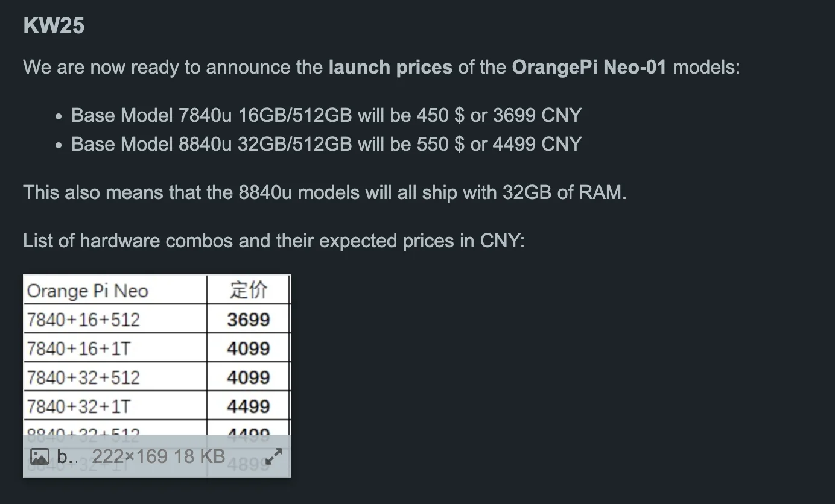The width and height of the screenshot is (835, 504).
Task: Open the Orange Pi Neo price table thumbnail
Action: 157,376
